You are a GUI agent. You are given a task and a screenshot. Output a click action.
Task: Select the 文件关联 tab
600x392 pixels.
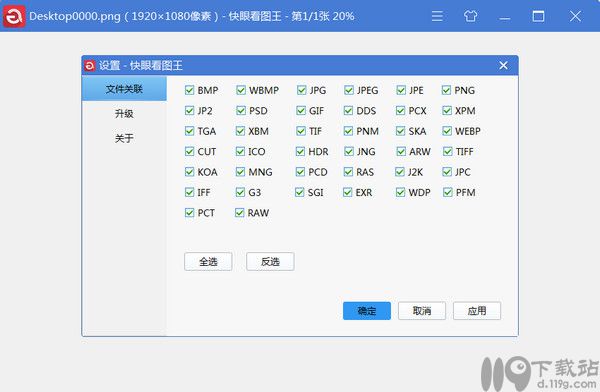[124, 89]
